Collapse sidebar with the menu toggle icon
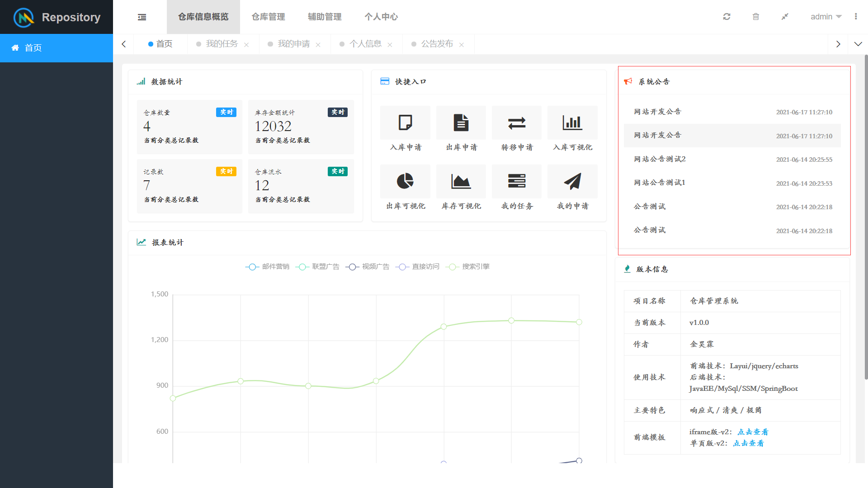The height and width of the screenshot is (488, 868). pyautogui.click(x=142, y=17)
